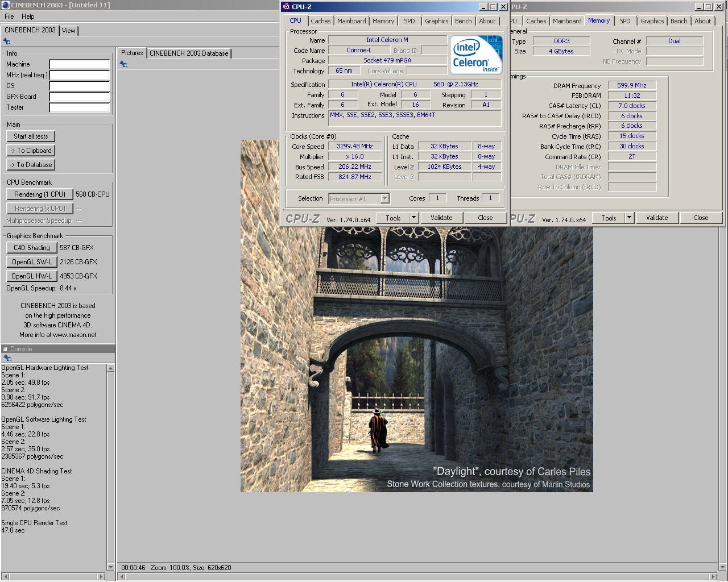This screenshot has height=582, width=728.
Task: Open the Memory tab in front CPU-Z window
Action: (383, 21)
